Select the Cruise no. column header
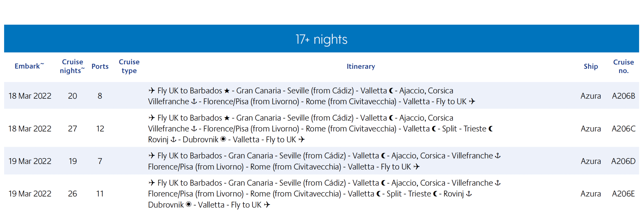The height and width of the screenshot is (211, 644). 623,66
